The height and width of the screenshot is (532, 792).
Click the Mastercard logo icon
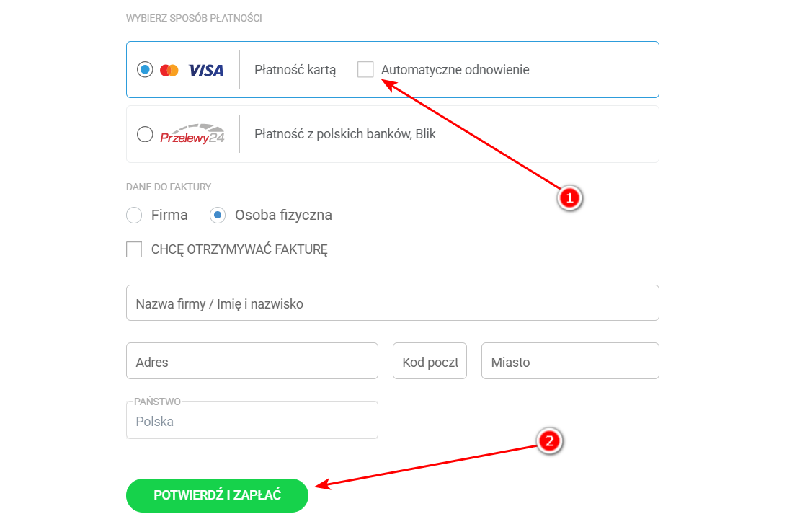[x=169, y=70]
